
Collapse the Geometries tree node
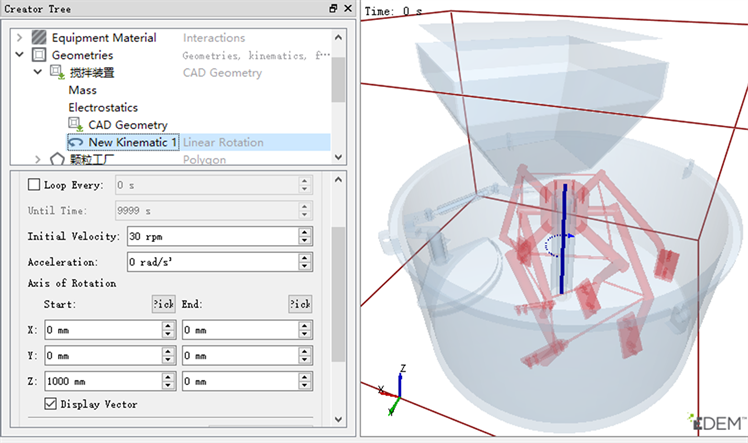20,55
